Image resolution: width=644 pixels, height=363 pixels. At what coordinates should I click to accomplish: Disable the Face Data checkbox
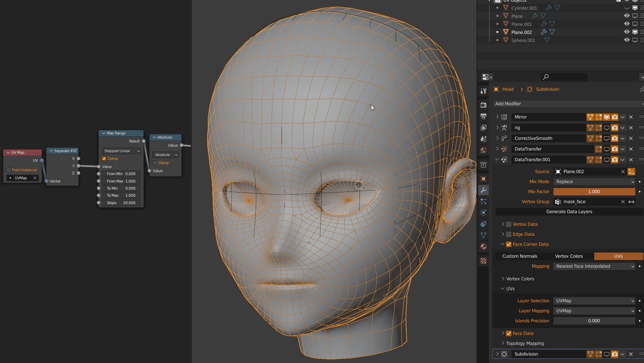509,334
